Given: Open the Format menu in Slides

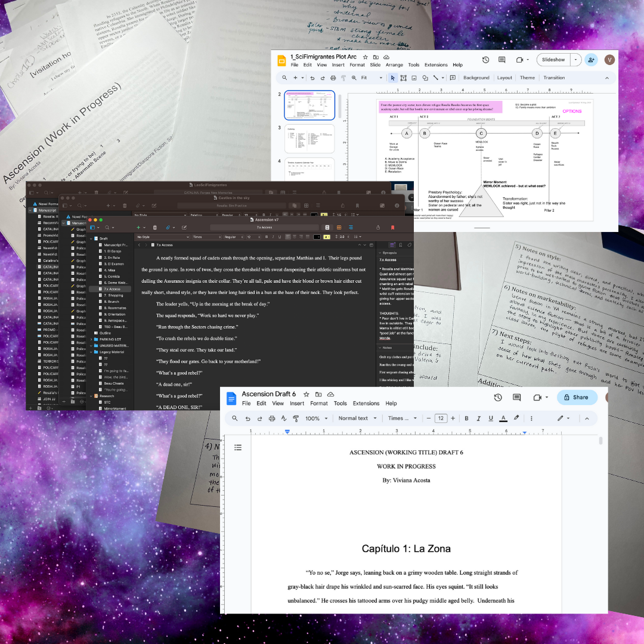Looking at the screenshot, I should click(x=357, y=65).
